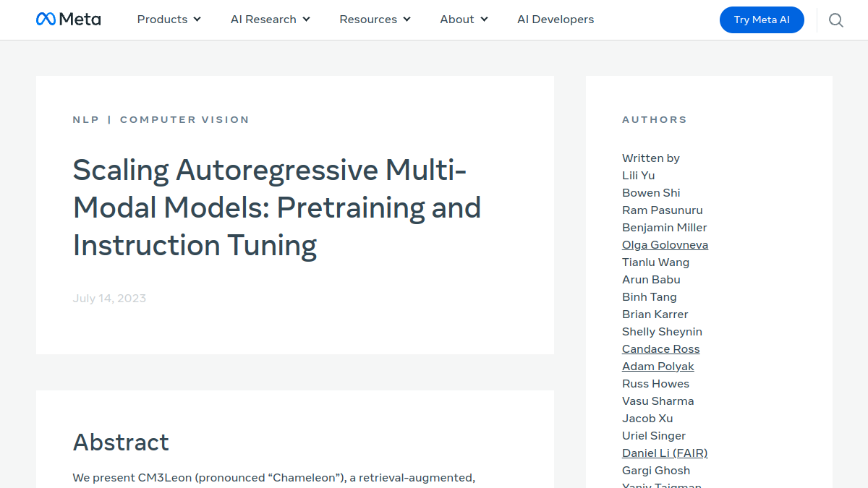Go to AI Developers
Screen dimensions: 868x488
556,20
